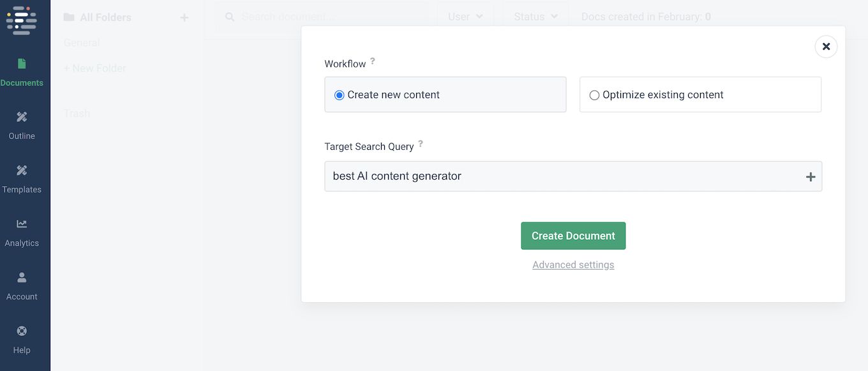
Task: Open the Analytics section
Action: pyautogui.click(x=22, y=232)
